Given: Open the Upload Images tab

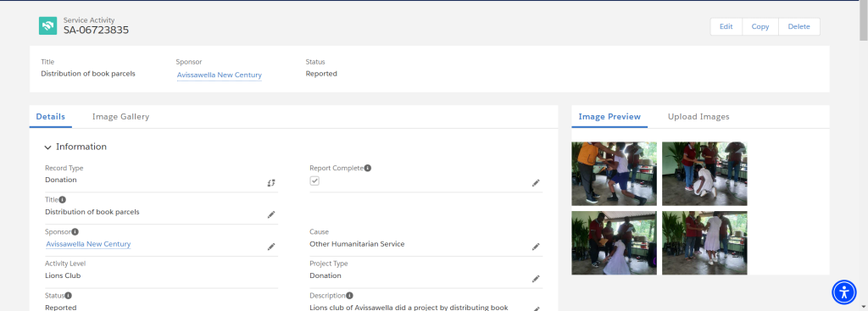Looking at the screenshot, I should point(698,117).
